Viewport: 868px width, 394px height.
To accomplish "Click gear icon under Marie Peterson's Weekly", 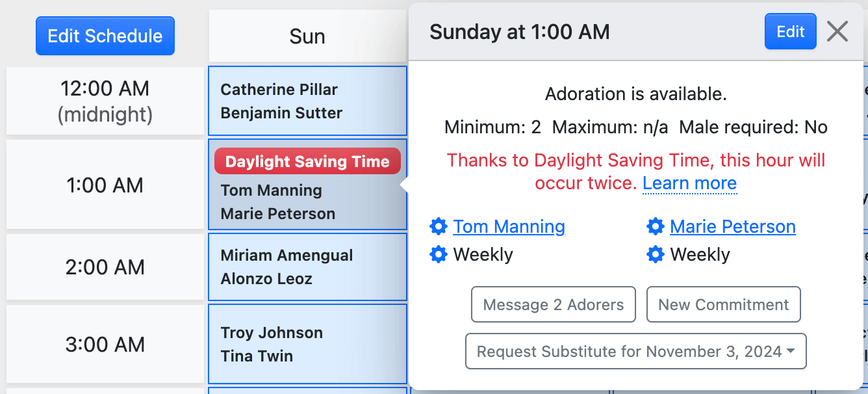I will (x=656, y=254).
